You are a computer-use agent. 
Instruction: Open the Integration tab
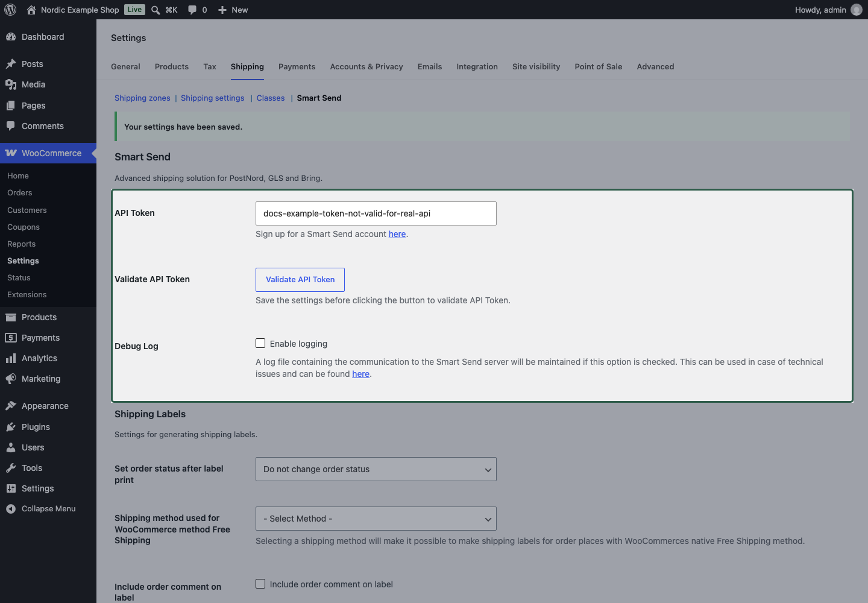pyautogui.click(x=477, y=66)
